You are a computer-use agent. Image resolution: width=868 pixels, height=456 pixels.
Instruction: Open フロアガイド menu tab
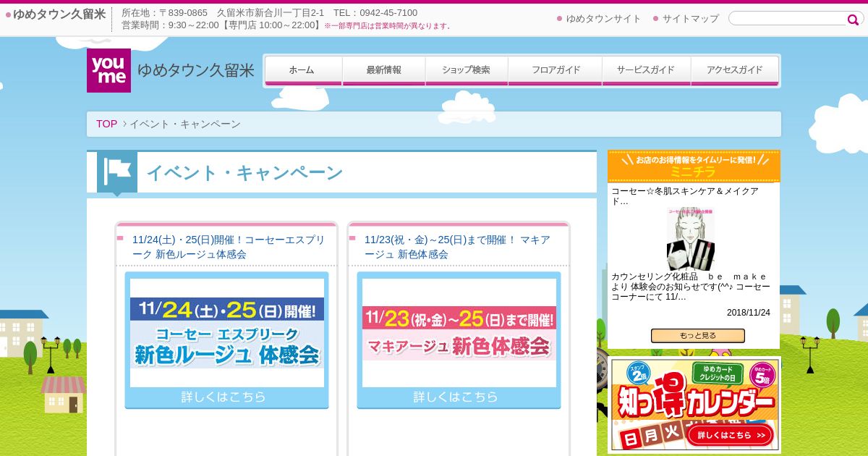[556, 70]
